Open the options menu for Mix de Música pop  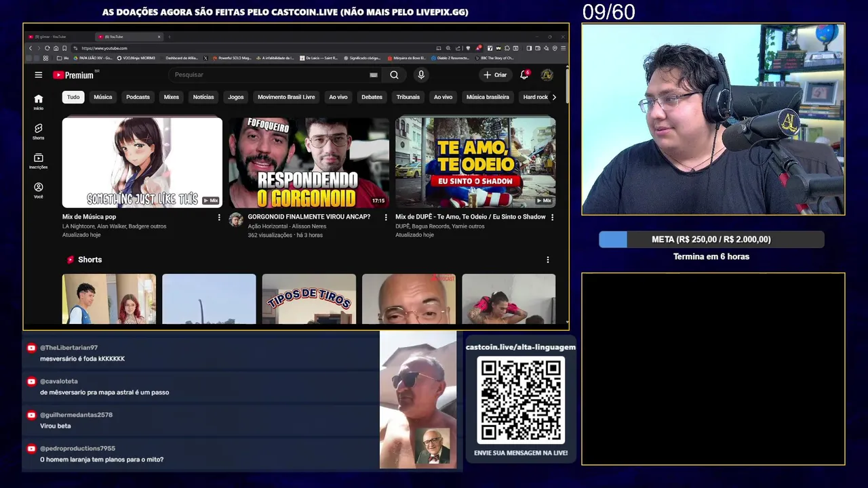pos(219,218)
